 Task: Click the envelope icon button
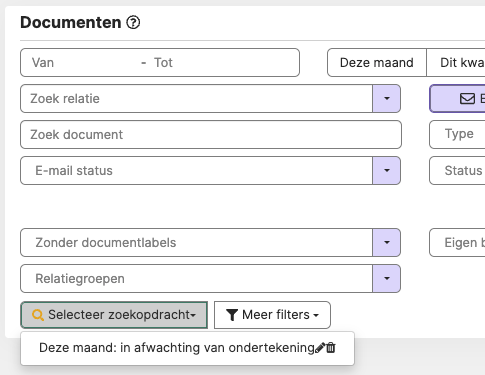pos(457,99)
